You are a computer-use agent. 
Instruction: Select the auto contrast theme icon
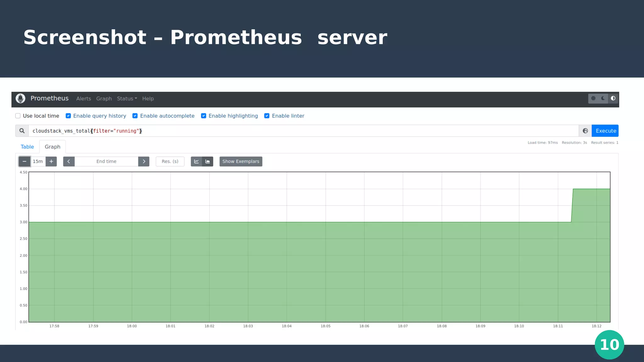pos(613,98)
